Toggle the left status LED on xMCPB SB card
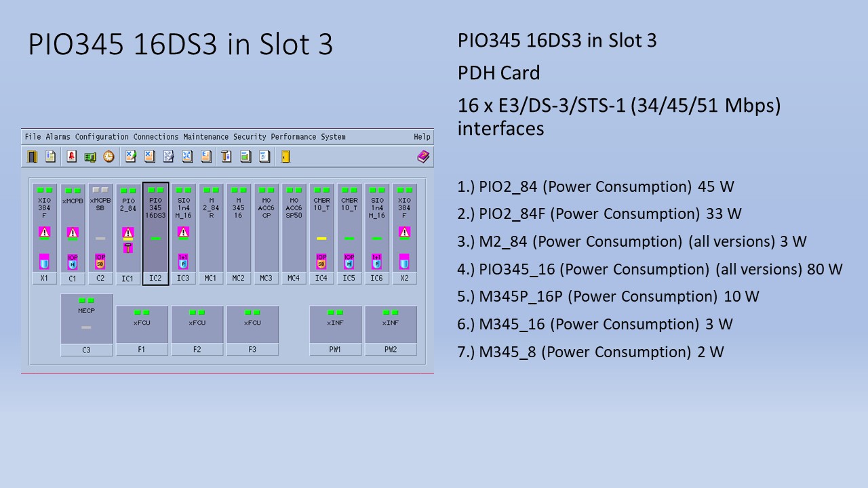Viewport: 868px width, 488px height. click(96, 188)
